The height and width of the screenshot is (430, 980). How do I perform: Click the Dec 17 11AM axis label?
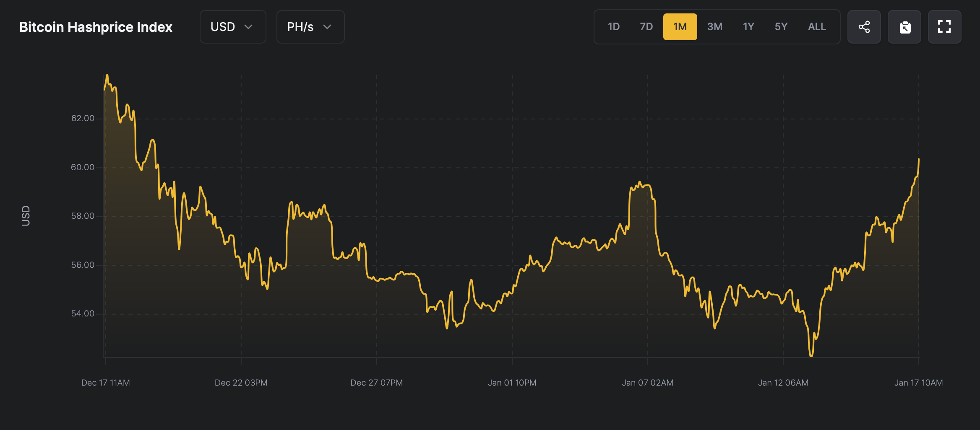(x=106, y=383)
